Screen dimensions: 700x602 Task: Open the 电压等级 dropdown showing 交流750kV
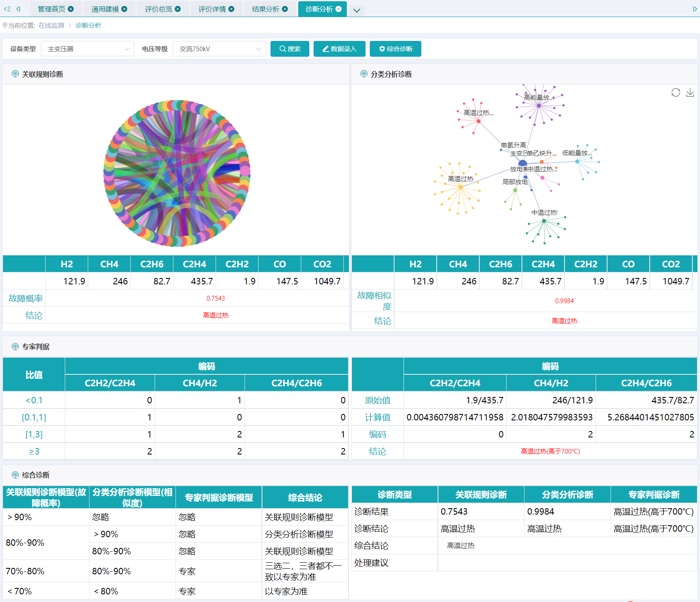click(x=219, y=49)
